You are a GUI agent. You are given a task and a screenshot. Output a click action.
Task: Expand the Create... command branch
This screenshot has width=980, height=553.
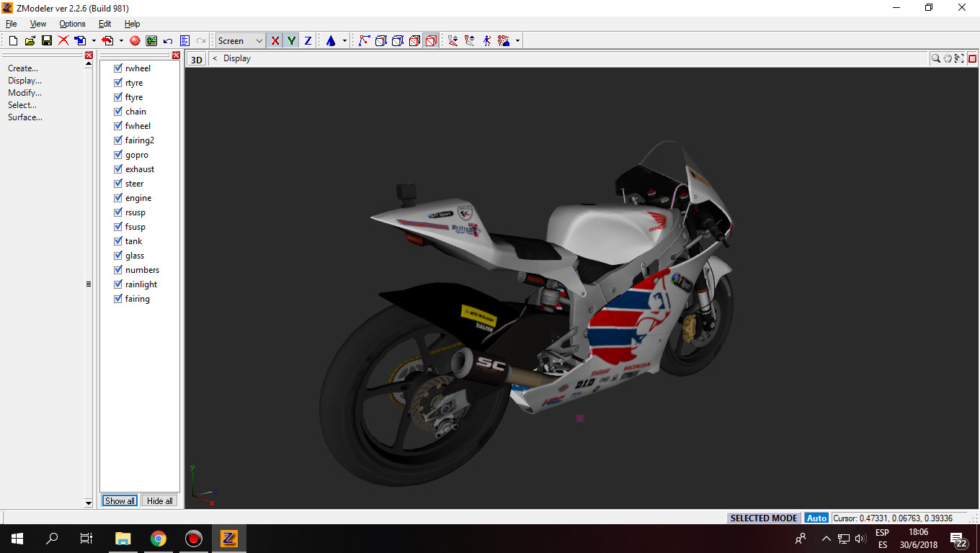tap(23, 68)
